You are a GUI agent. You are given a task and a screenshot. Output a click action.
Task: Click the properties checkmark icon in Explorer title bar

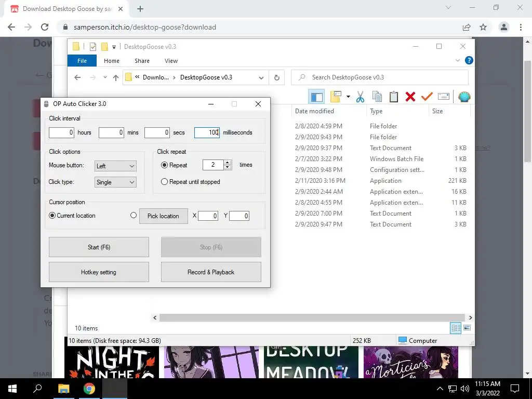pos(92,46)
